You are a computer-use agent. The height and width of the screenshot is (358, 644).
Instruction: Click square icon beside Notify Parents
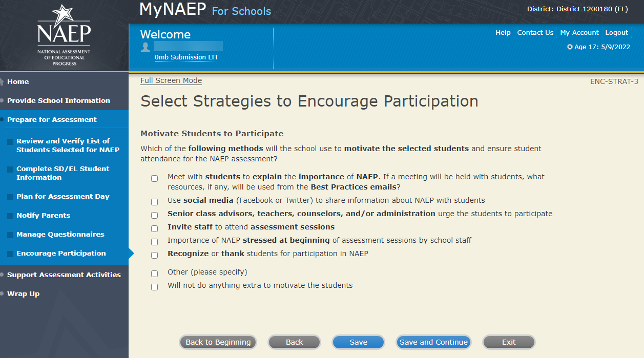[x=10, y=216]
